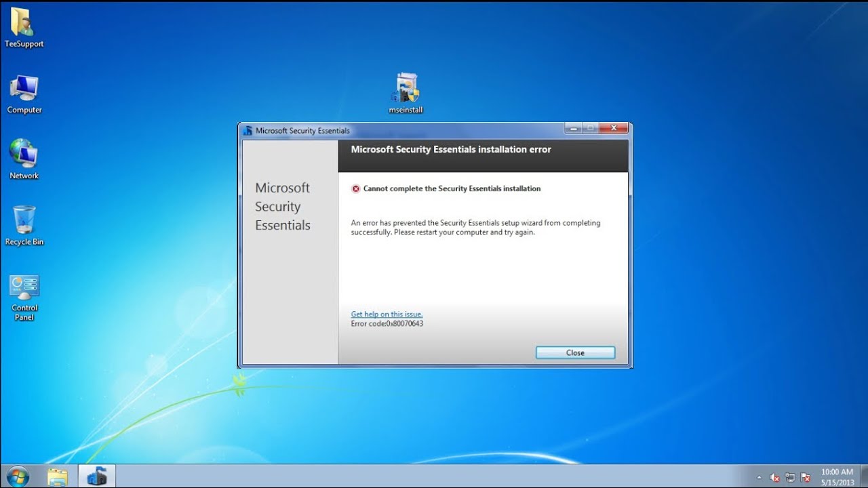Open the Action Center flag icon
The image size is (868, 488).
(x=805, y=477)
